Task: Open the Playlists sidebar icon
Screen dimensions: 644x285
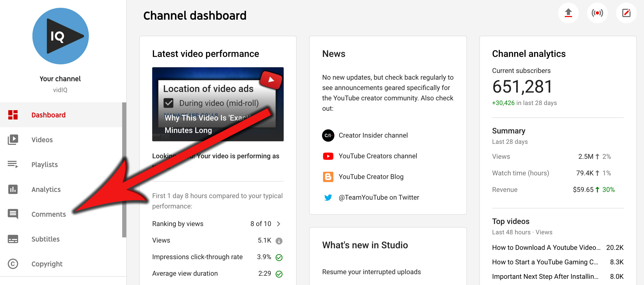Action: click(13, 164)
